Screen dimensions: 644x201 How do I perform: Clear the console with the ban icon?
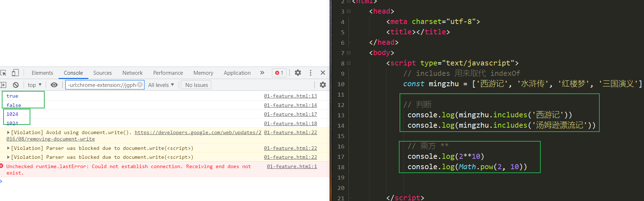(x=16, y=85)
